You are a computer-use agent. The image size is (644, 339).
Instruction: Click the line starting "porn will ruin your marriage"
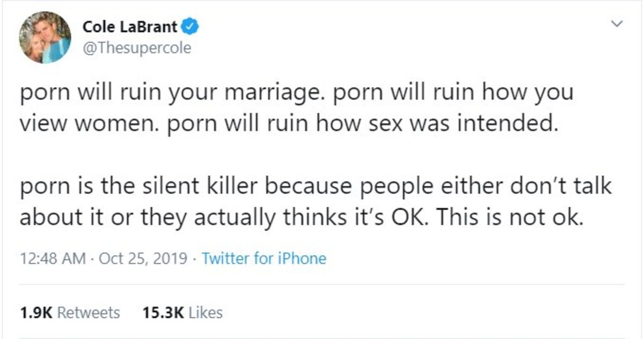tap(296, 94)
